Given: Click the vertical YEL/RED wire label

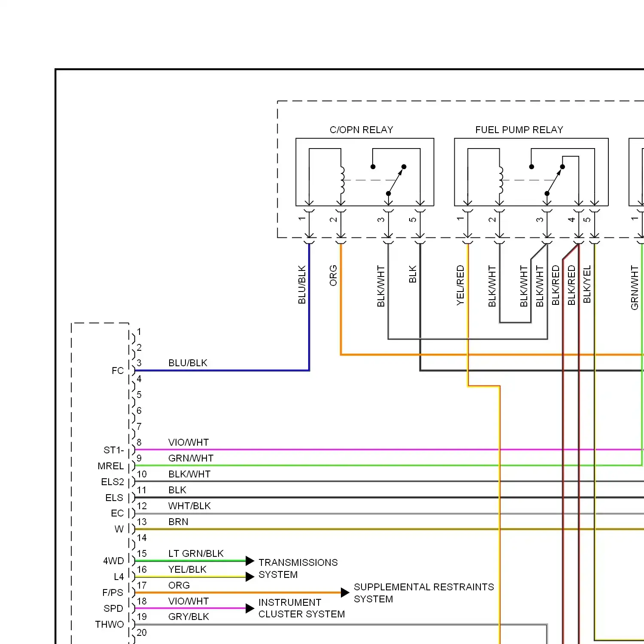Looking at the screenshot, I should (460, 285).
